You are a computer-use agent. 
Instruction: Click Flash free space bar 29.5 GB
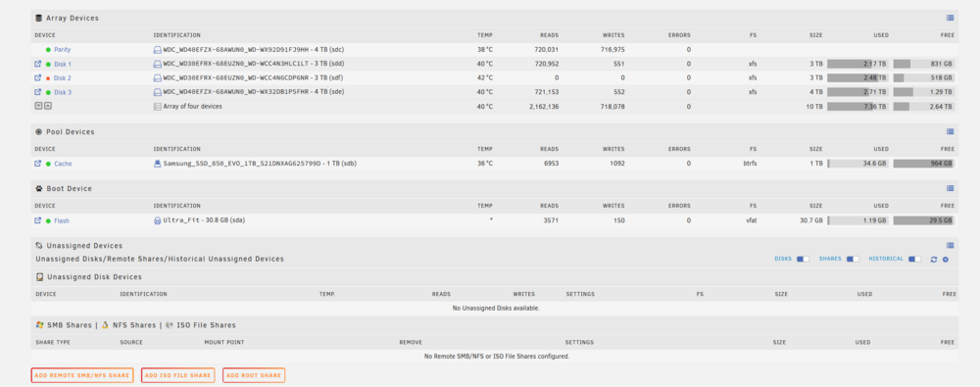(924, 220)
